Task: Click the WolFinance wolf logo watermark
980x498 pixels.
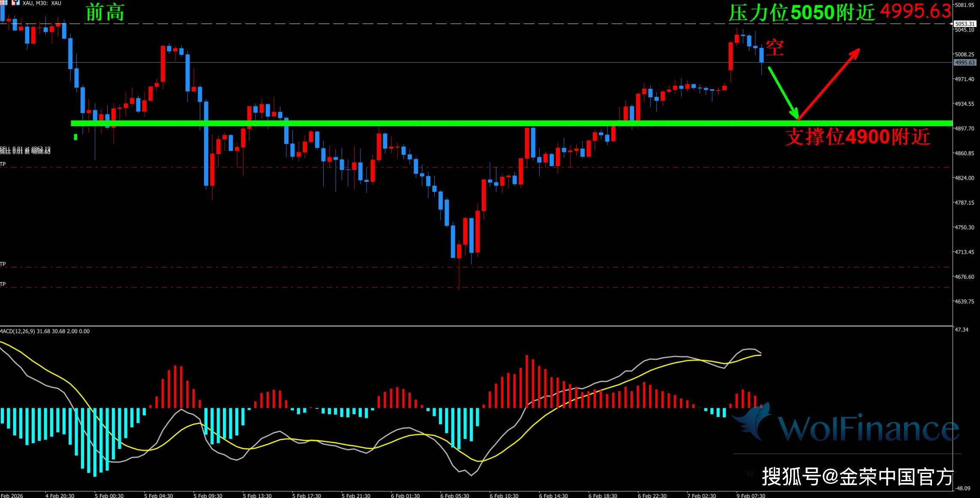Action: tap(753, 421)
